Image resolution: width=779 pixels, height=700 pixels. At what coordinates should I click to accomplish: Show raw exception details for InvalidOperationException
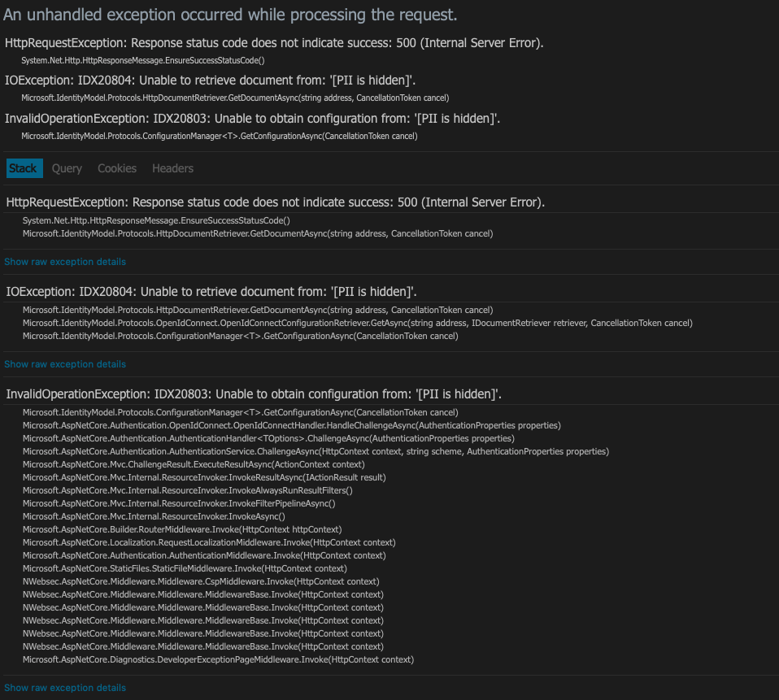click(65, 687)
